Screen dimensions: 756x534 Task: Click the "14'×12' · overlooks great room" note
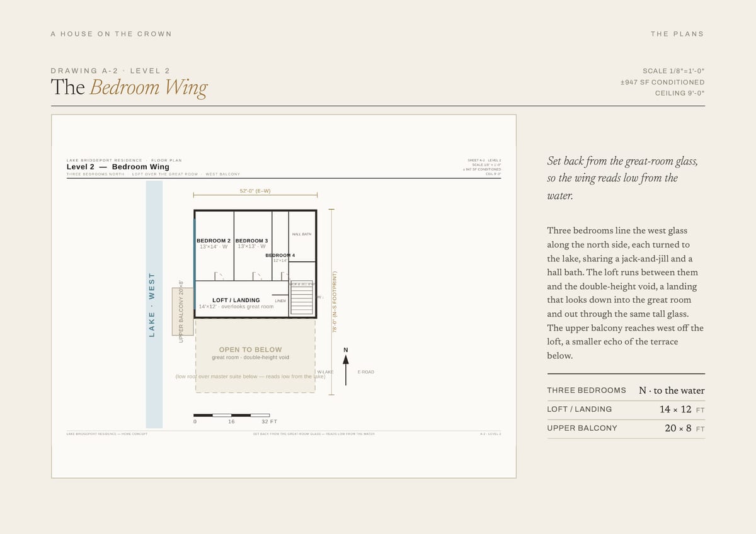[236, 307]
